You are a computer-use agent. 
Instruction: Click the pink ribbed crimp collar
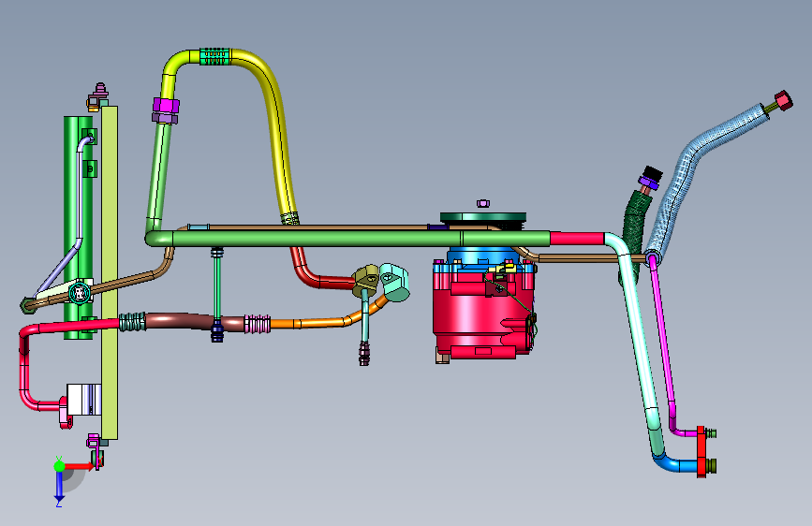pos(257,324)
